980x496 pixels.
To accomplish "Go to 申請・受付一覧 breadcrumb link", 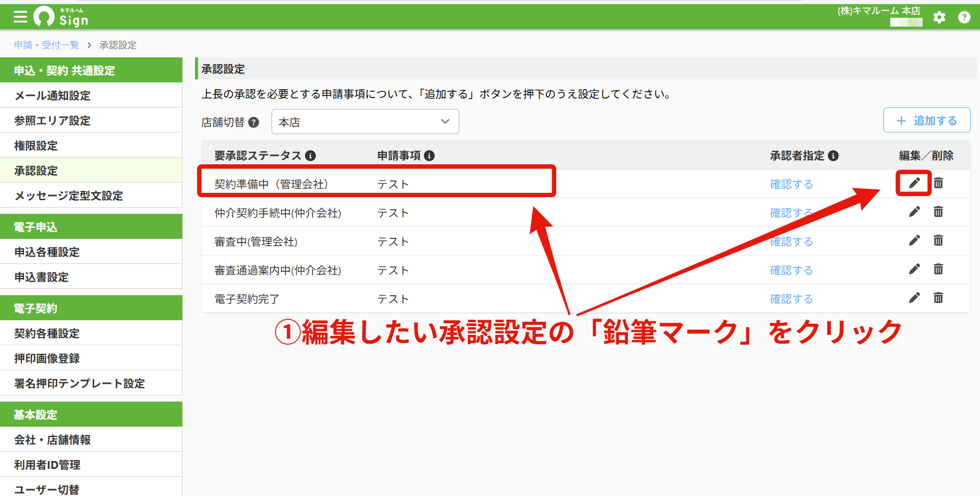I will pos(46,45).
